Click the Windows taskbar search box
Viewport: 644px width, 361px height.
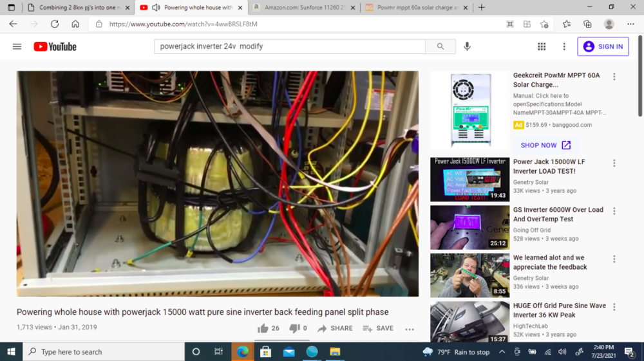(x=104, y=351)
